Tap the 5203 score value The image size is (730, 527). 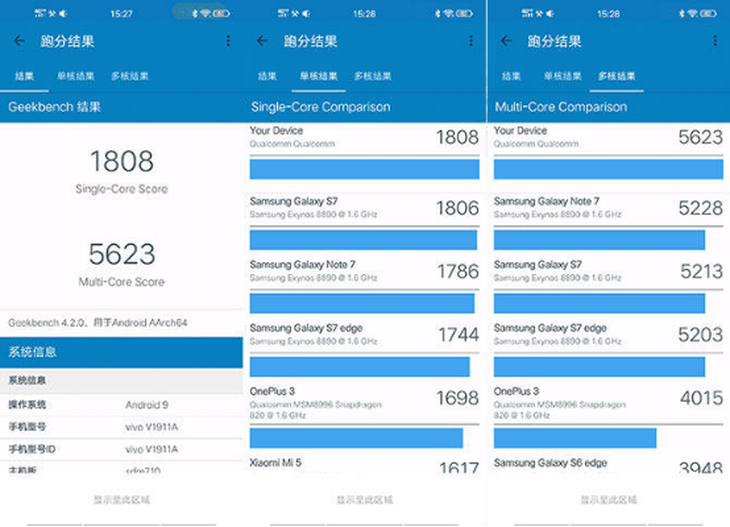pyautogui.click(x=700, y=334)
